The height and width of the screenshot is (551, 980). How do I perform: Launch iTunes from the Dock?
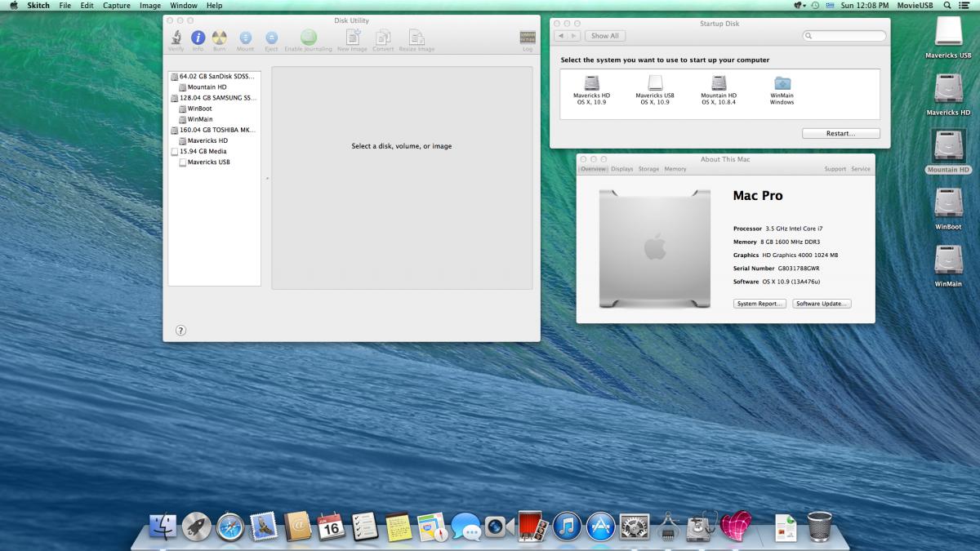[567, 527]
